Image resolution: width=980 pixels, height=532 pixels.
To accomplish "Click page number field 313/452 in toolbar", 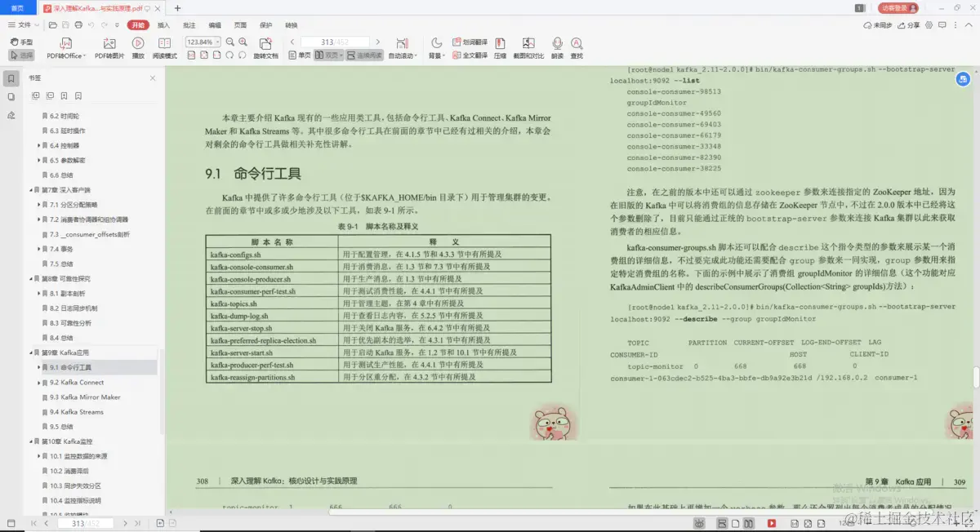I will tap(335, 42).
